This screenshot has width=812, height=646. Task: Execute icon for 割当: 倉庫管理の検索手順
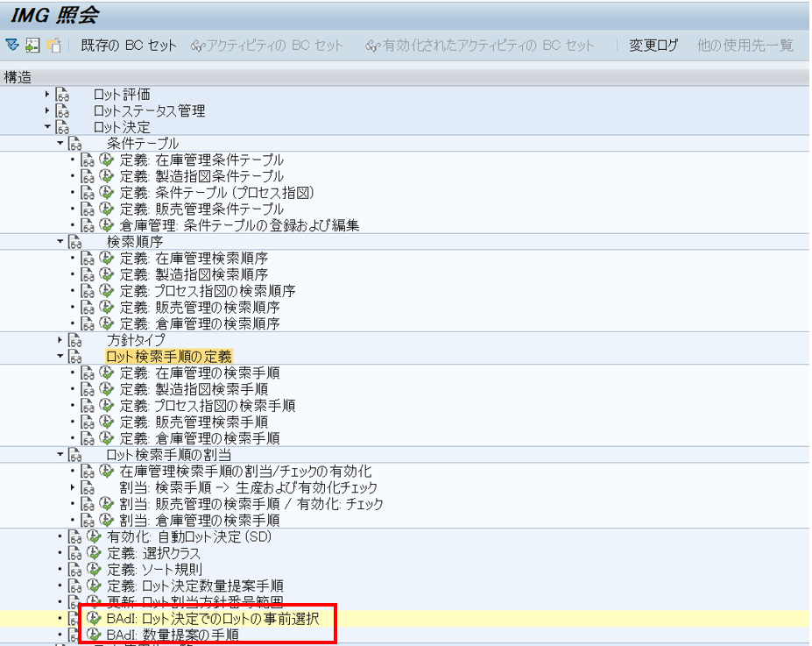point(107,521)
